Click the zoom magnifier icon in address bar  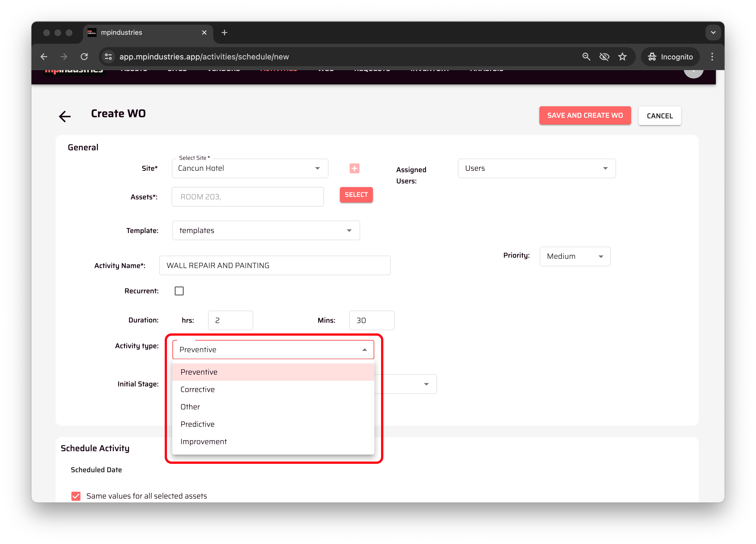586,57
